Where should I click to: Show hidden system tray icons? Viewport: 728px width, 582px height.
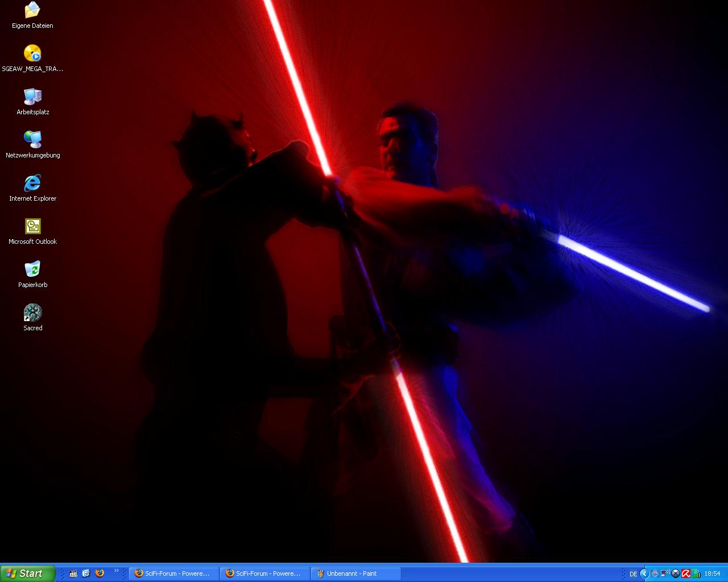(644, 573)
